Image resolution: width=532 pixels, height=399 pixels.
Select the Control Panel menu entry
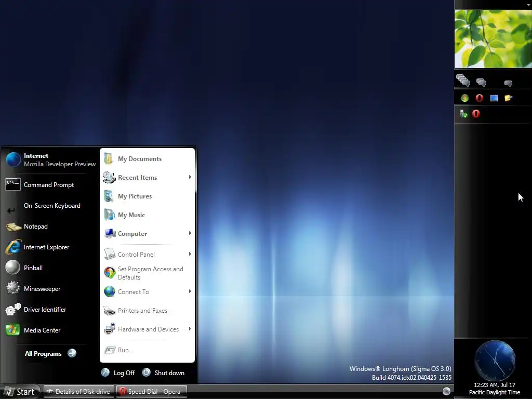(x=147, y=254)
